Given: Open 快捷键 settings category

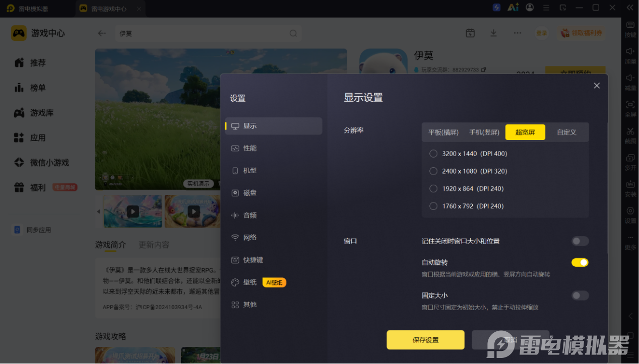Looking at the screenshot, I should coord(274,260).
